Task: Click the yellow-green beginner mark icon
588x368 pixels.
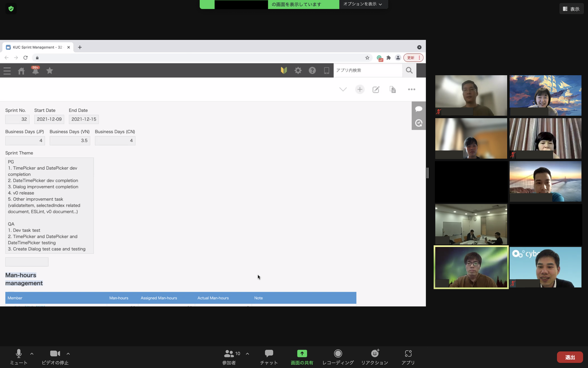Action: (284, 70)
